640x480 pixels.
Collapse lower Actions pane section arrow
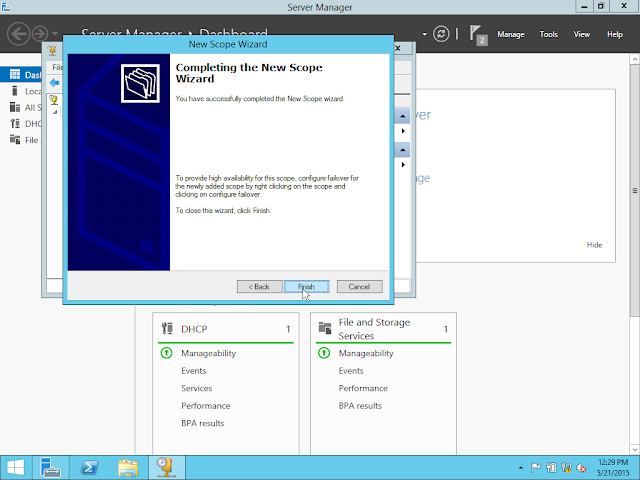pyautogui.click(x=402, y=150)
